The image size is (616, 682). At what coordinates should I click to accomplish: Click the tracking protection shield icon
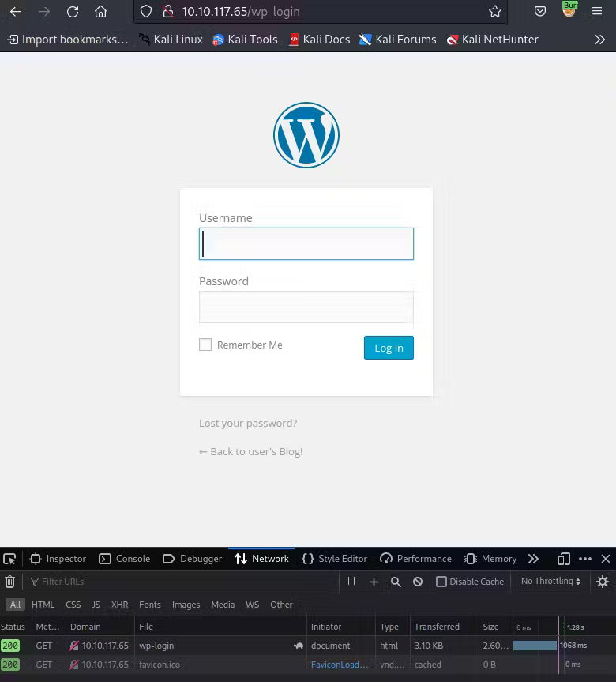(146, 12)
